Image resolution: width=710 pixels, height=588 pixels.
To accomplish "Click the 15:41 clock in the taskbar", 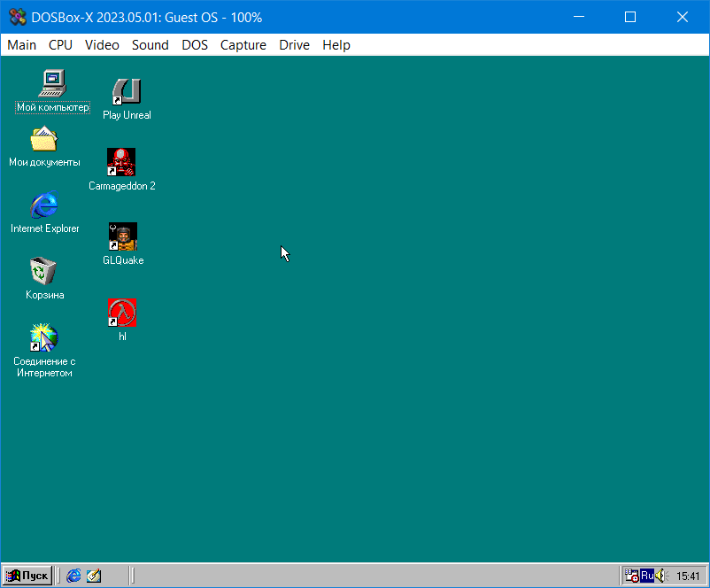I will click(x=688, y=575).
